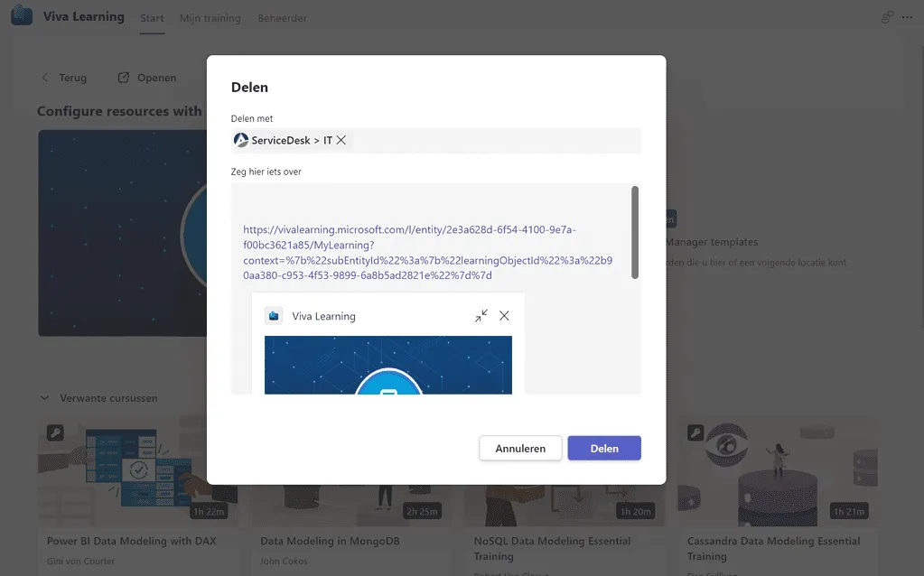Click the ServiceDesk team avatar icon
The image size is (924, 576).
click(241, 140)
